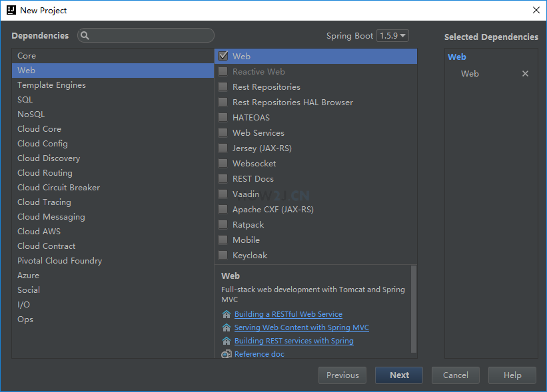Image resolution: width=547 pixels, height=392 pixels.
Task: Close the New Project dialog
Action: coord(536,10)
